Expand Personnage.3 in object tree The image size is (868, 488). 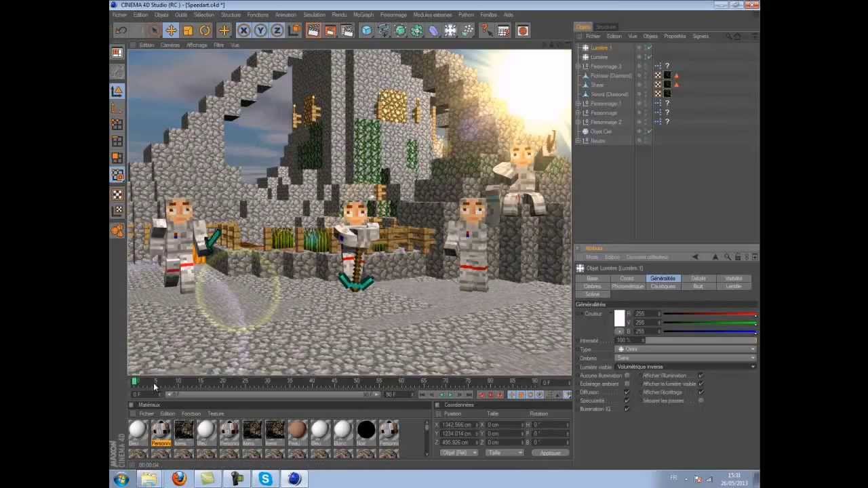coord(578,66)
